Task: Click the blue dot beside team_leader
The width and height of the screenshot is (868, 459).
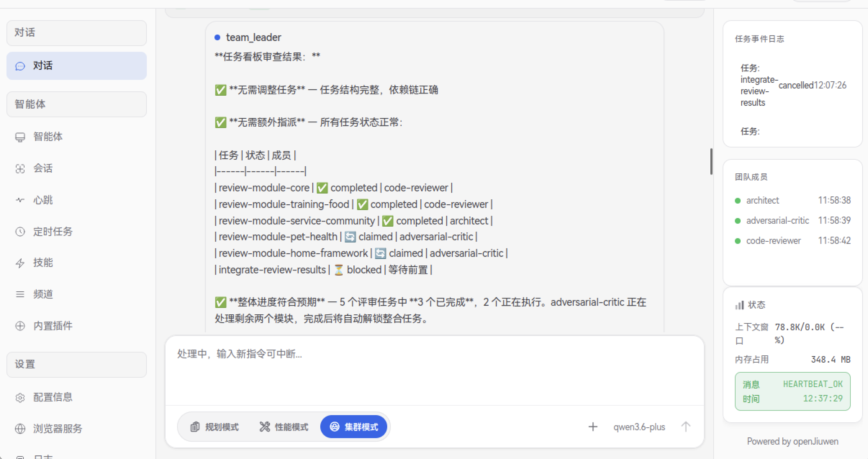Action: 217,37
